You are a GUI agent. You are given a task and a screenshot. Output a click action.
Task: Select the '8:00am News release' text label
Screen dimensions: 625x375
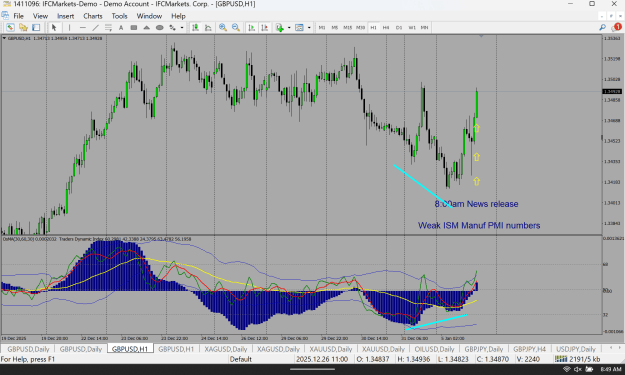pos(476,204)
